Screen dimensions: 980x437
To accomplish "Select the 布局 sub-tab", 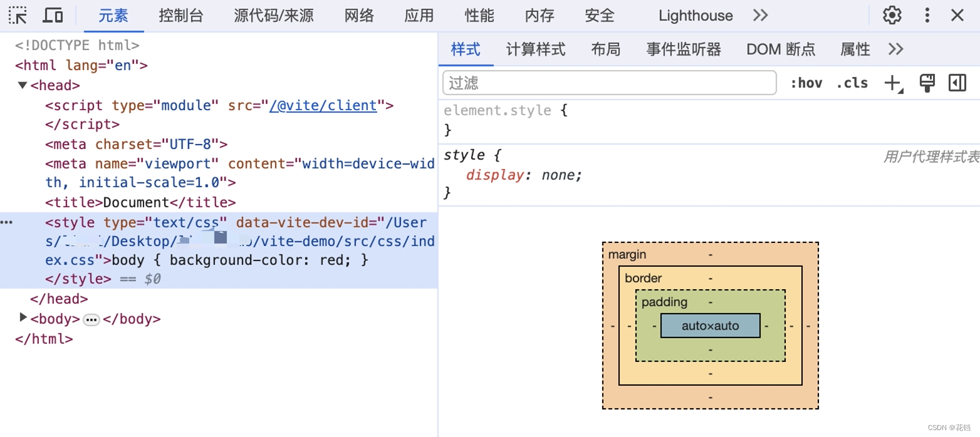I will (606, 49).
